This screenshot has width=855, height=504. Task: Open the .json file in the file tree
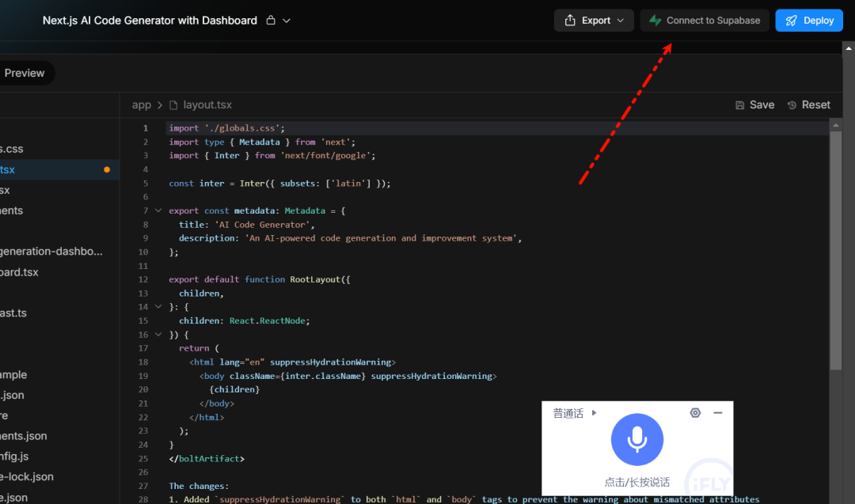point(13,395)
